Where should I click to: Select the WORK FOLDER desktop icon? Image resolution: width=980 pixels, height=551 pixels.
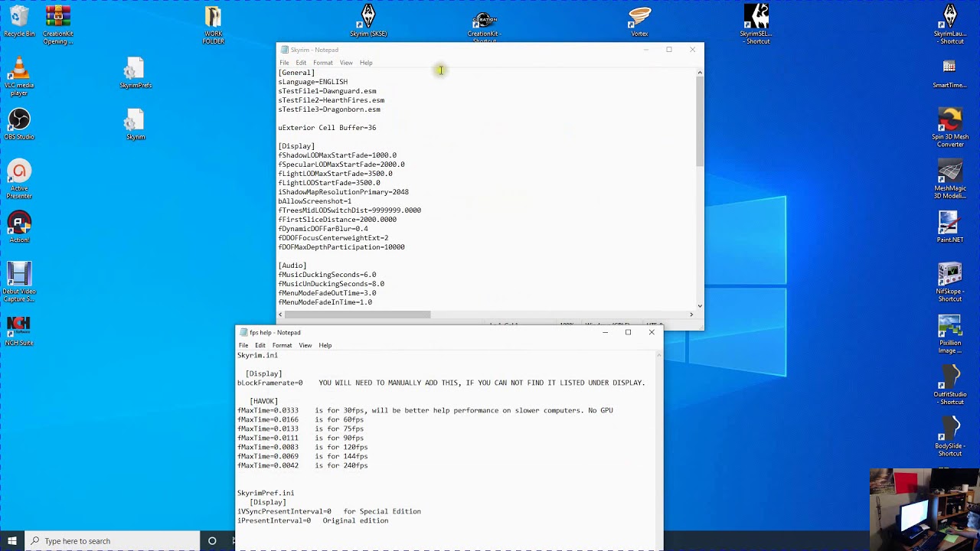pos(213,25)
